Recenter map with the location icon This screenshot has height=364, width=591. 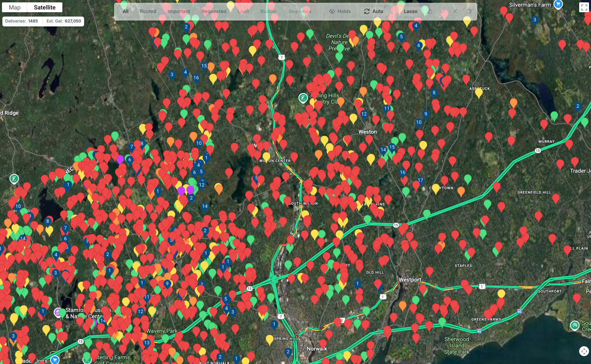pos(584,351)
